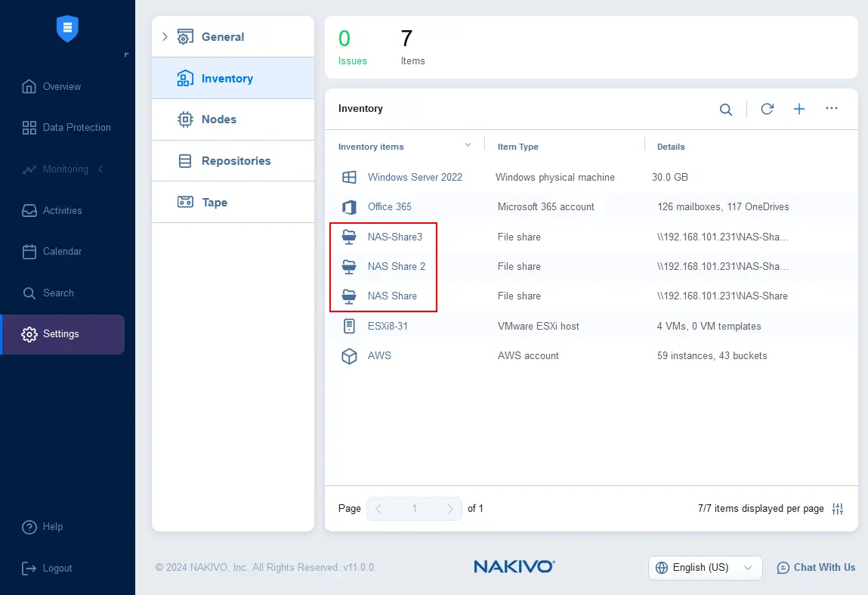The height and width of the screenshot is (595, 868).
Task: Open Chat With Us support chat
Action: click(816, 567)
